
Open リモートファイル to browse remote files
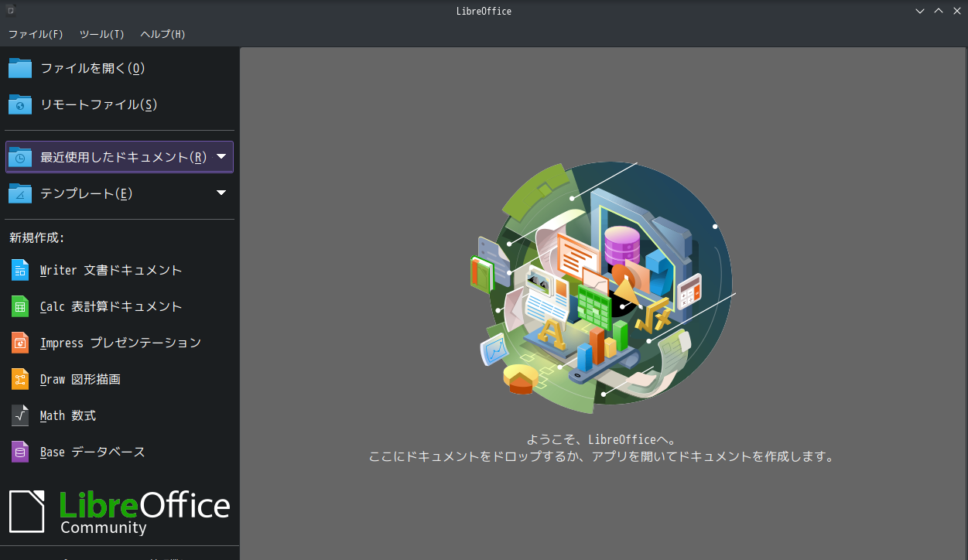119,104
